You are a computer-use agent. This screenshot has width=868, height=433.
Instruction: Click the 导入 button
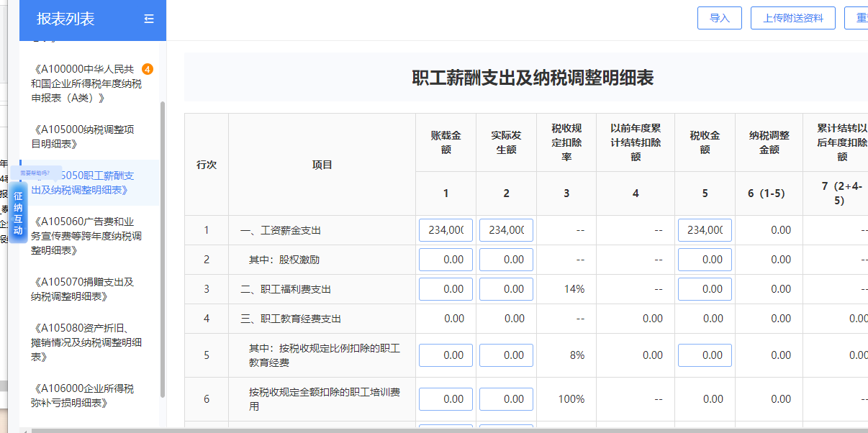point(719,18)
